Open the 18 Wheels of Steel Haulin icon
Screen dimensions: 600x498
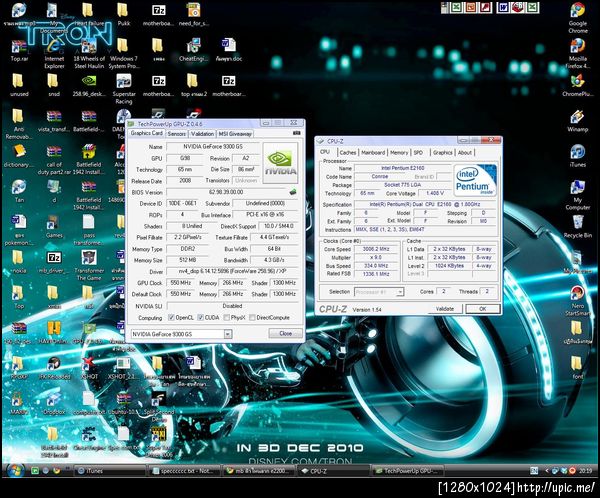(x=89, y=53)
